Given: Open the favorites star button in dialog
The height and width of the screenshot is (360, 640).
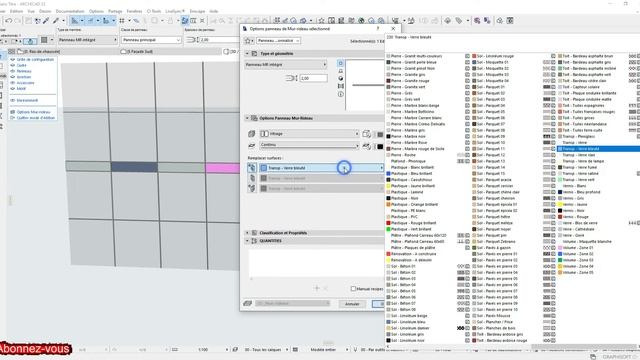Looking at the screenshot, I should (x=249, y=40).
